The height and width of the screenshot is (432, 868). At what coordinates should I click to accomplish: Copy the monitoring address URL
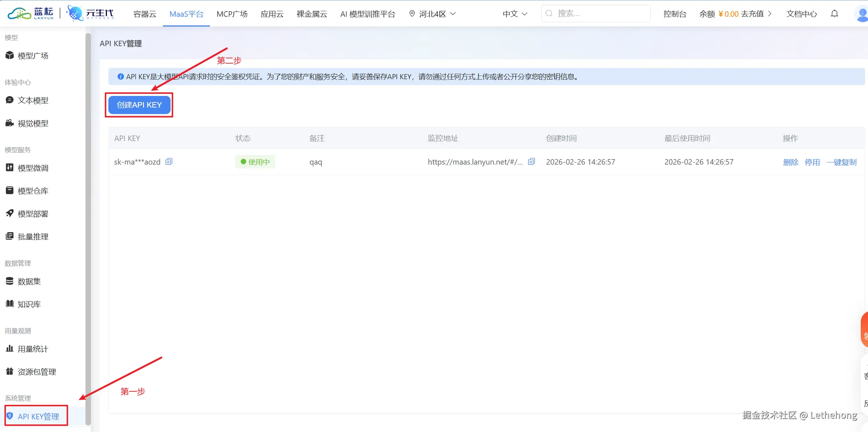coord(531,162)
